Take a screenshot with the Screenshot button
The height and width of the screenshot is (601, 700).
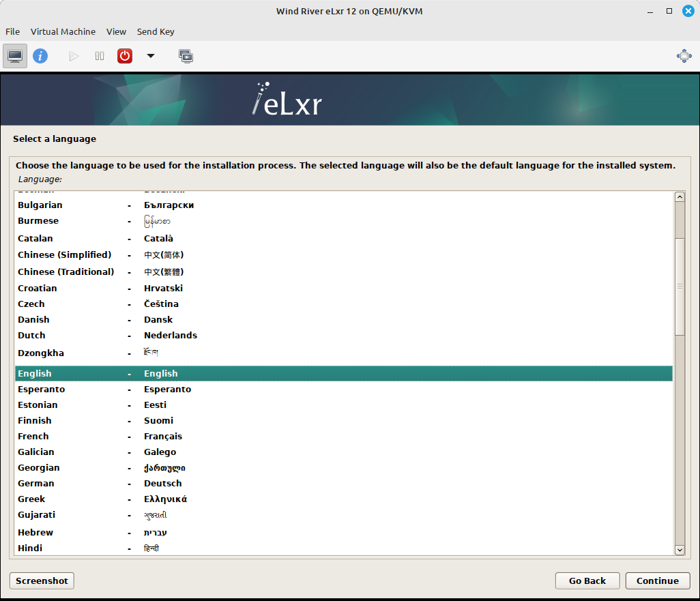click(41, 581)
